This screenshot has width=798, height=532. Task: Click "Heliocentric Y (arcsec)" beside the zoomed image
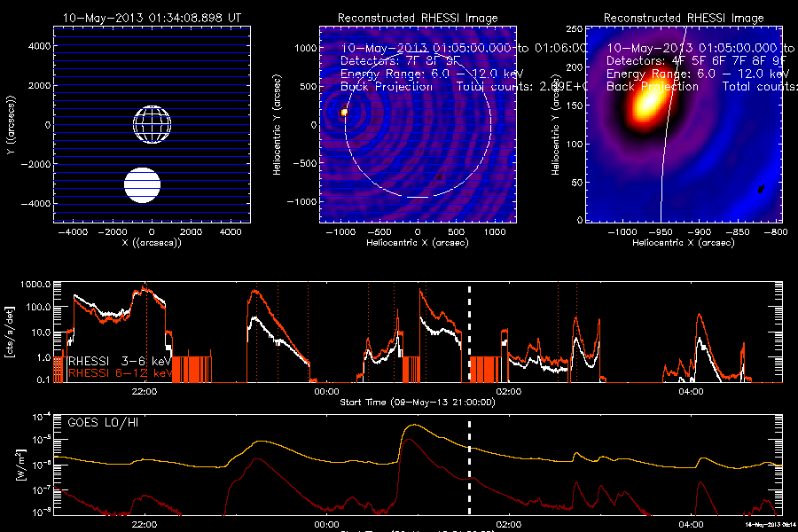click(x=555, y=125)
